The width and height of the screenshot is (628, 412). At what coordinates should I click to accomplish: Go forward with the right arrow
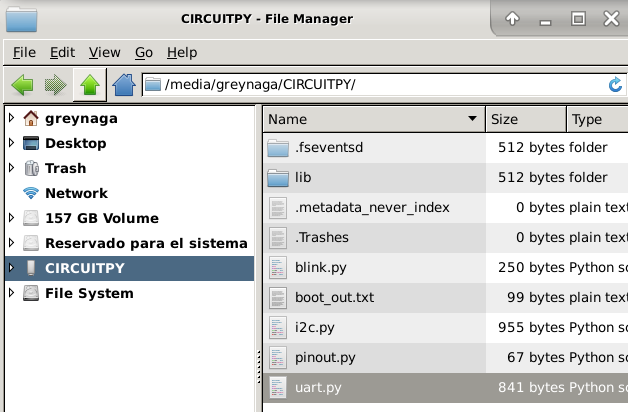tap(55, 85)
